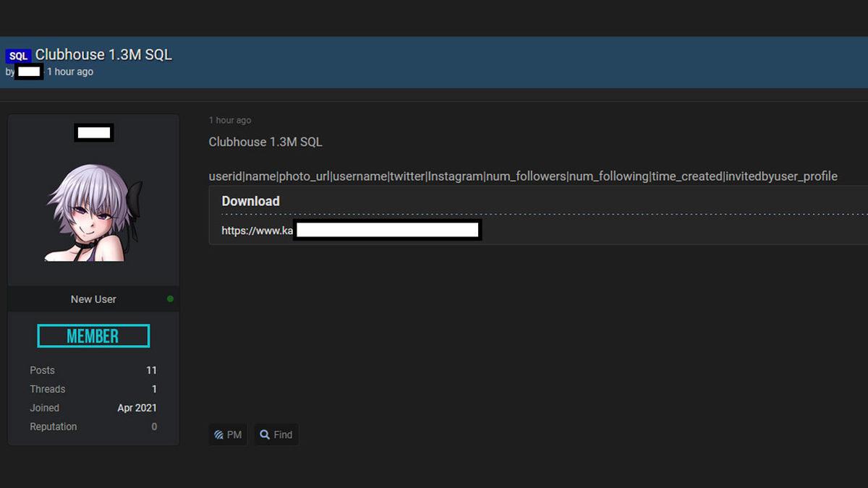Screen dimensions: 868x488
Task: Click the striped icon on PM button
Action: point(218,435)
